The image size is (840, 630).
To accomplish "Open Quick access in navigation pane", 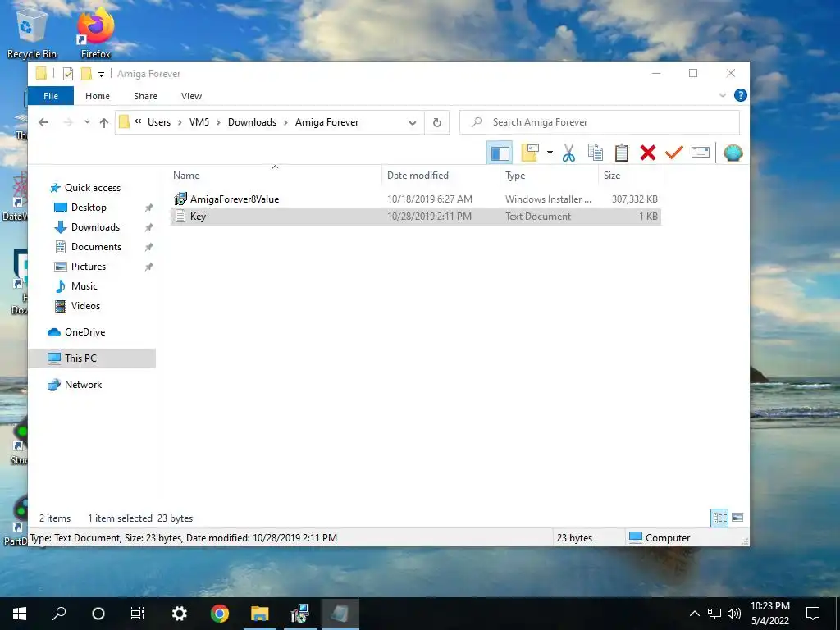I will point(92,188).
